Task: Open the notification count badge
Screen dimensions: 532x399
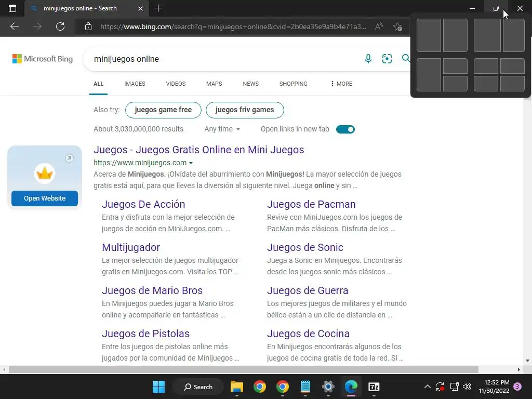Action: click(x=517, y=387)
